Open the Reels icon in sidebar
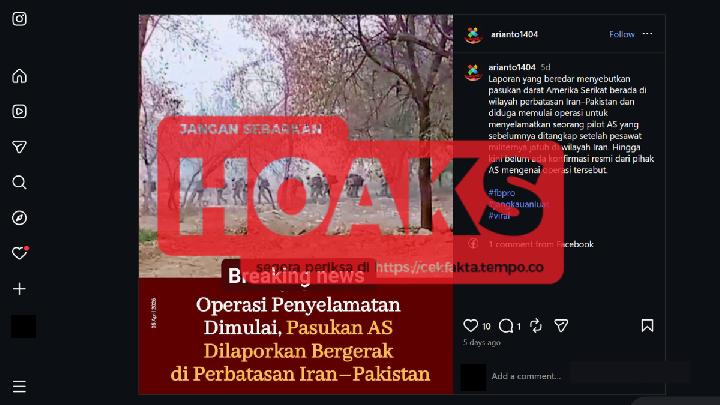This screenshot has width=720, height=405. (x=19, y=112)
